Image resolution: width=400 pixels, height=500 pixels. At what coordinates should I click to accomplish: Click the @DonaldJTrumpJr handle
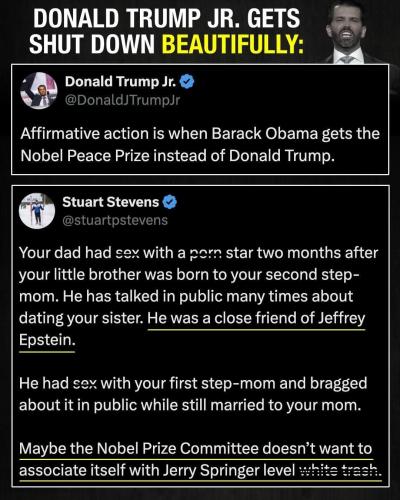click(x=122, y=100)
